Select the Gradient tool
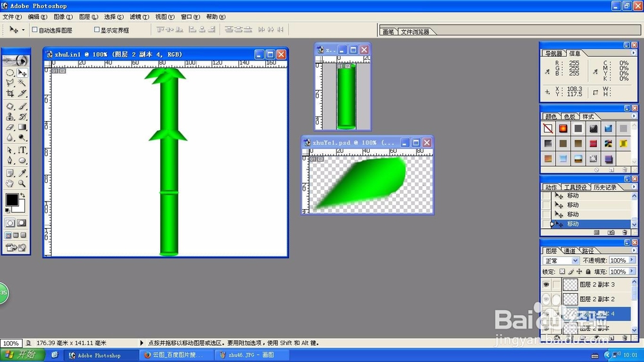The image size is (644, 362). (22, 127)
